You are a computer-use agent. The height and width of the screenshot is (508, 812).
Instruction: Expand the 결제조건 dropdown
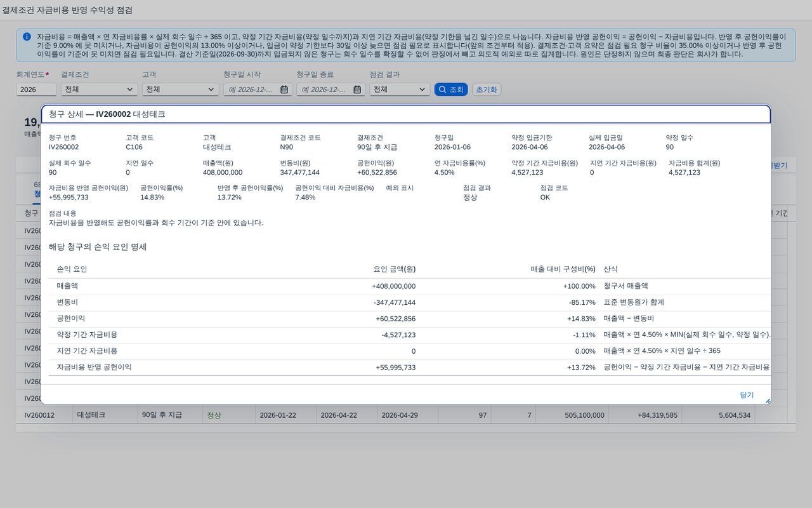click(131, 90)
